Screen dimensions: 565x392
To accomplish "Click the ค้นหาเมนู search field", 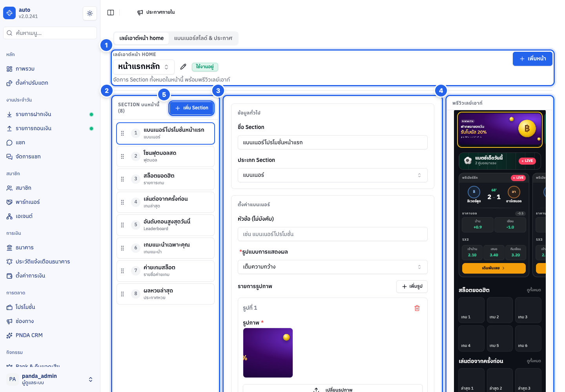I will click(x=50, y=33).
